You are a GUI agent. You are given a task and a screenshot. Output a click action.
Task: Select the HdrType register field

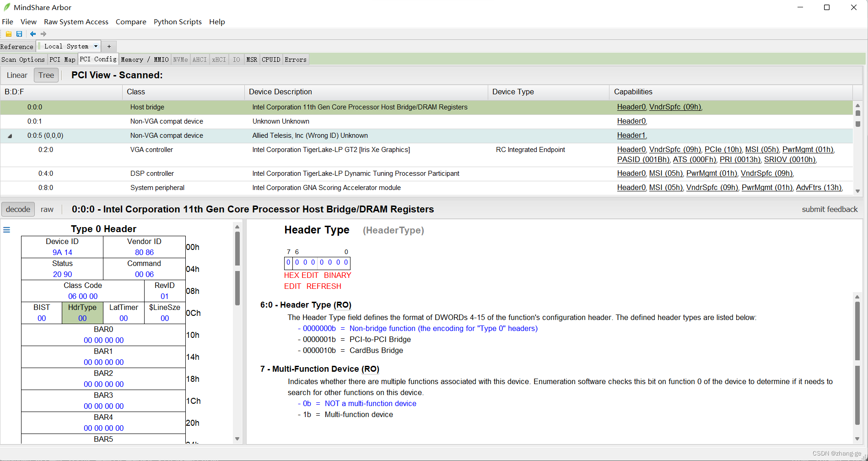tap(82, 313)
